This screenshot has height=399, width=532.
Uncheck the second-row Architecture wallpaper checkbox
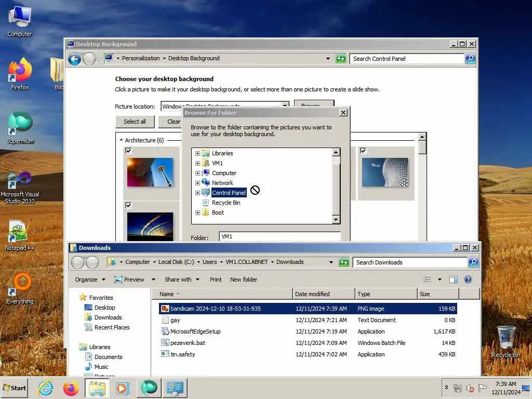(x=128, y=205)
